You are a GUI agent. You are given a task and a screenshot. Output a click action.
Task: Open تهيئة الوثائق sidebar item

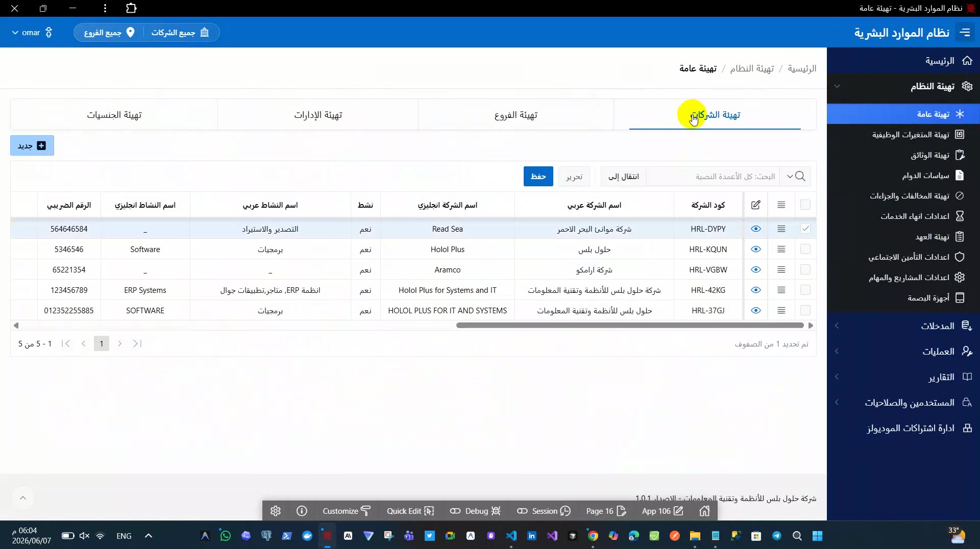pyautogui.click(x=903, y=155)
